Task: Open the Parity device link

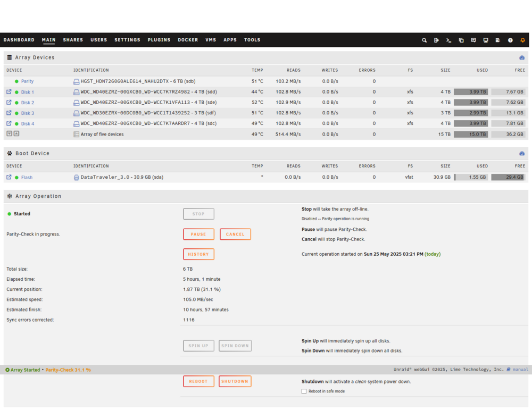Action: tap(27, 81)
